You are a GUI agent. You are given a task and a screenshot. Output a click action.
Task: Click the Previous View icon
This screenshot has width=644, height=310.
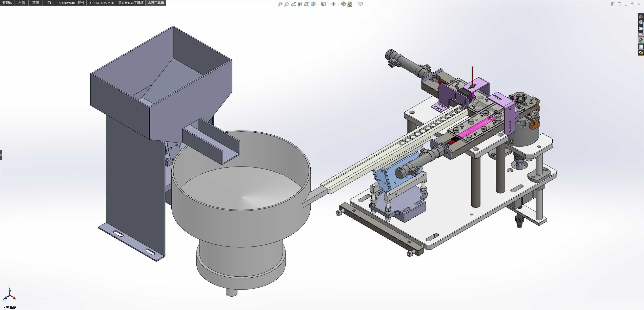293,4
